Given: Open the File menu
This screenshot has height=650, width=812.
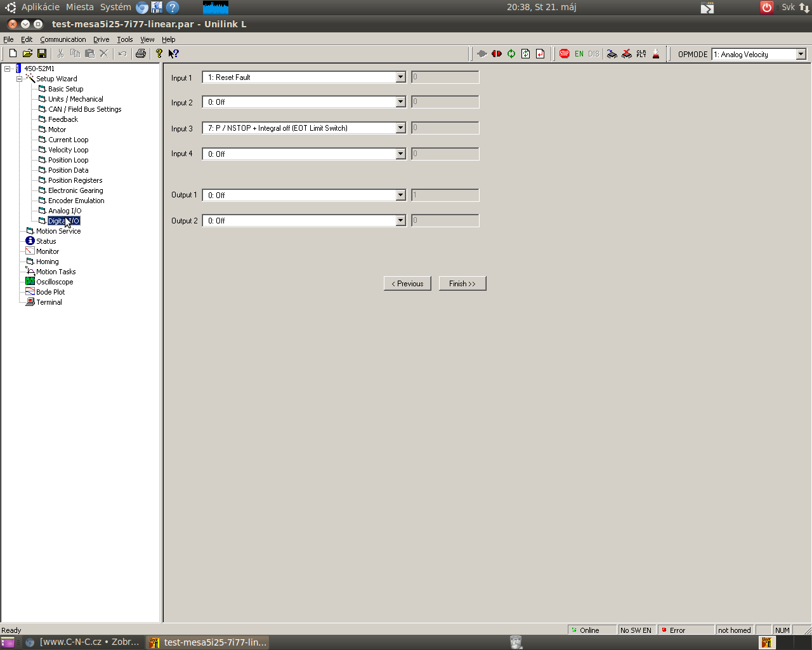Looking at the screenshot, I should (8, 39).
